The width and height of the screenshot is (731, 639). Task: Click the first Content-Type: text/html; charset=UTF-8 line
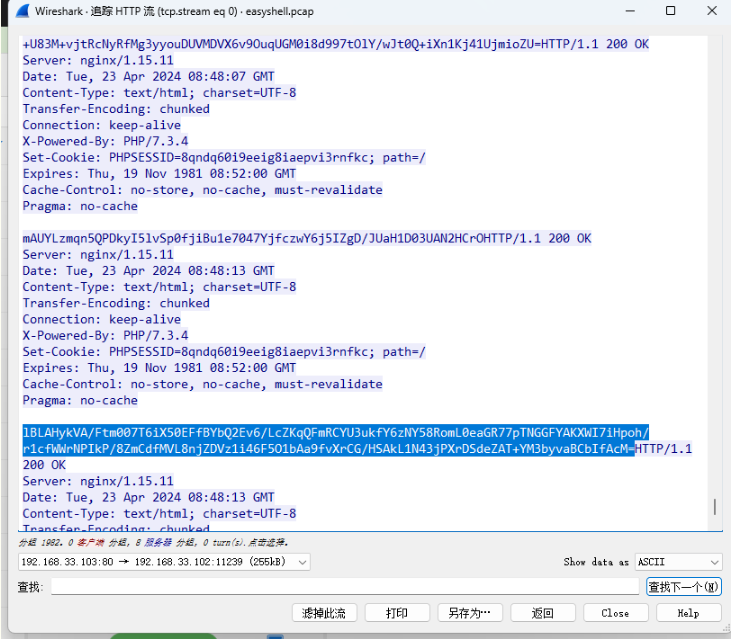159,92
